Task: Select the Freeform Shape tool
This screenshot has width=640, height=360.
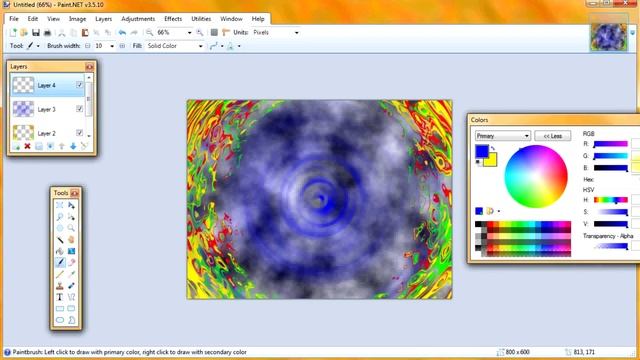Action: click(x=71, y=320)
